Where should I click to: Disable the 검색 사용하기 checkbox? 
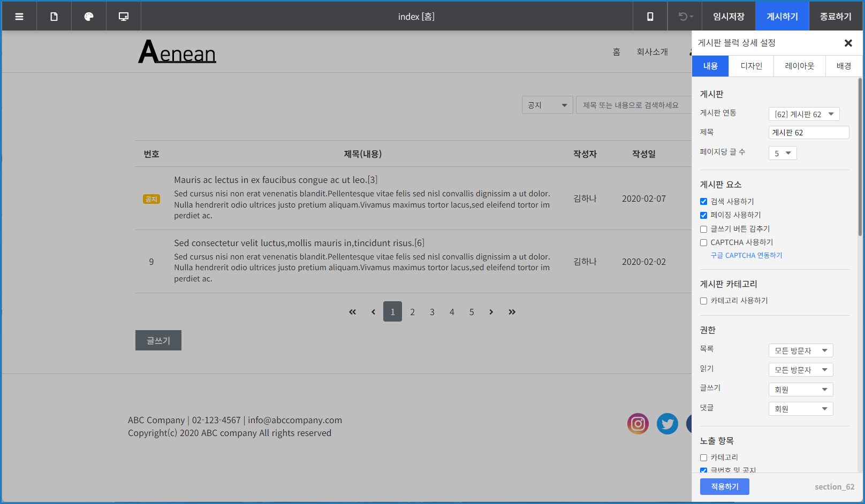click(x=704, y=202)
